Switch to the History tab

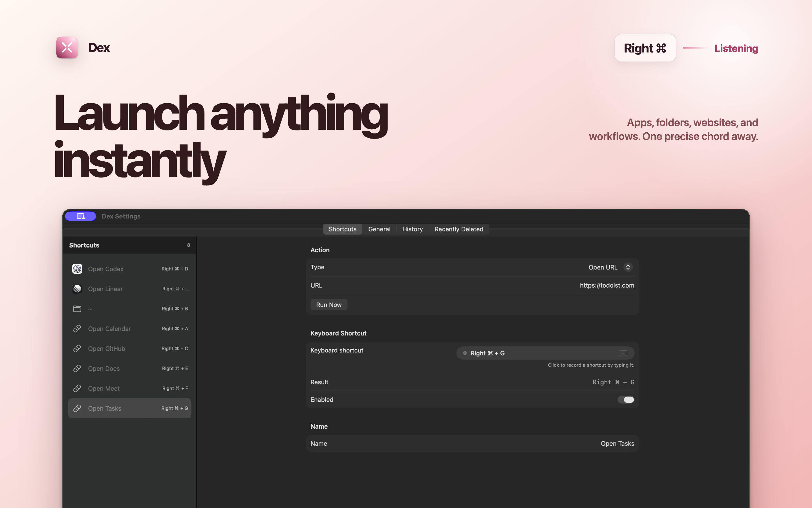[412, 229]
